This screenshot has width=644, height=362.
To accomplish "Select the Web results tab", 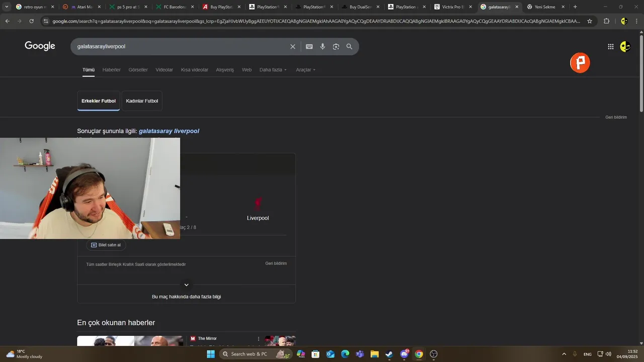I will [x=247, y=70].
